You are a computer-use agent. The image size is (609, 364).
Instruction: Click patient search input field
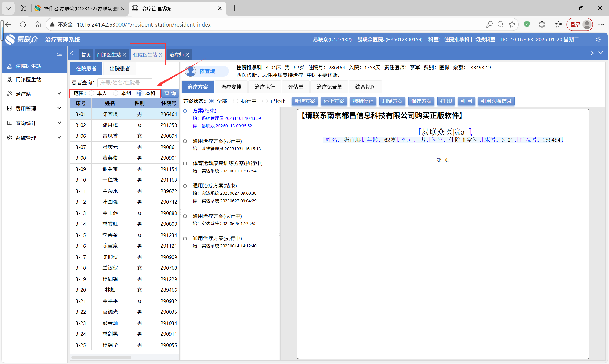[125, 83]
